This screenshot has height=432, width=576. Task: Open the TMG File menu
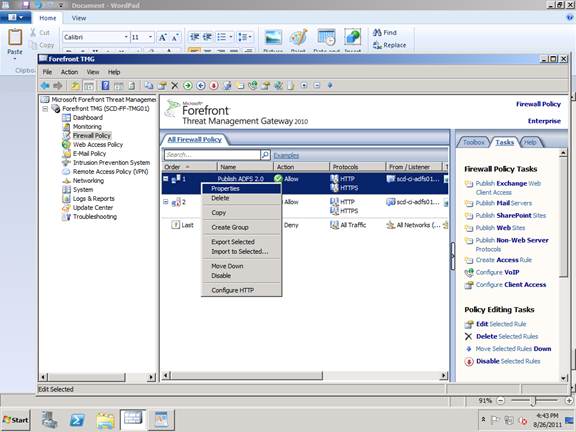pyautogui.click(x=47, y=72)
